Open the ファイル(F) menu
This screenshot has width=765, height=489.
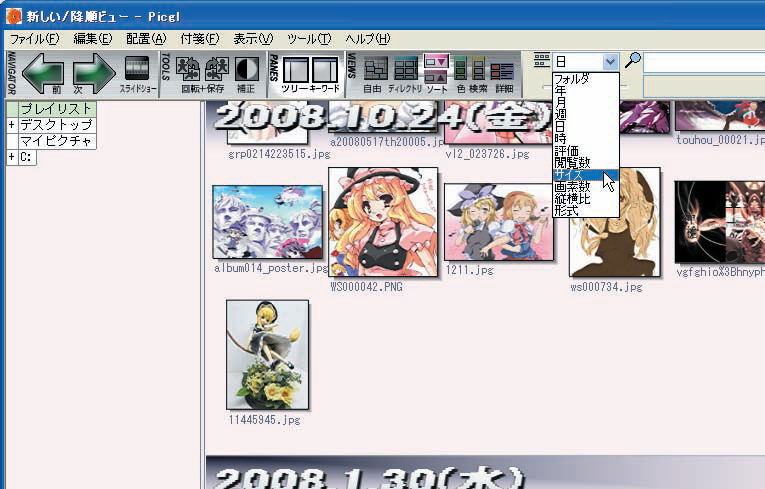pyautogui.click(x=34, y=39)
